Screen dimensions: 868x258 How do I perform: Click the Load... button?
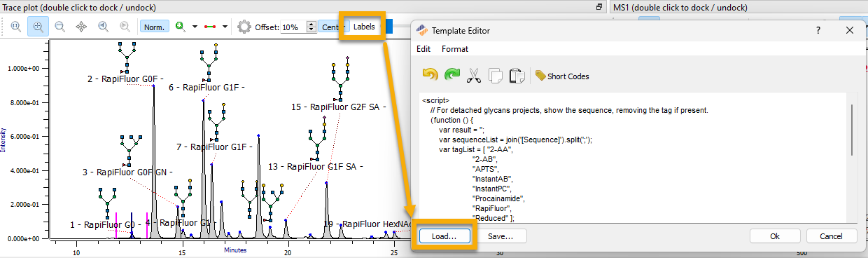coord(444,236)
